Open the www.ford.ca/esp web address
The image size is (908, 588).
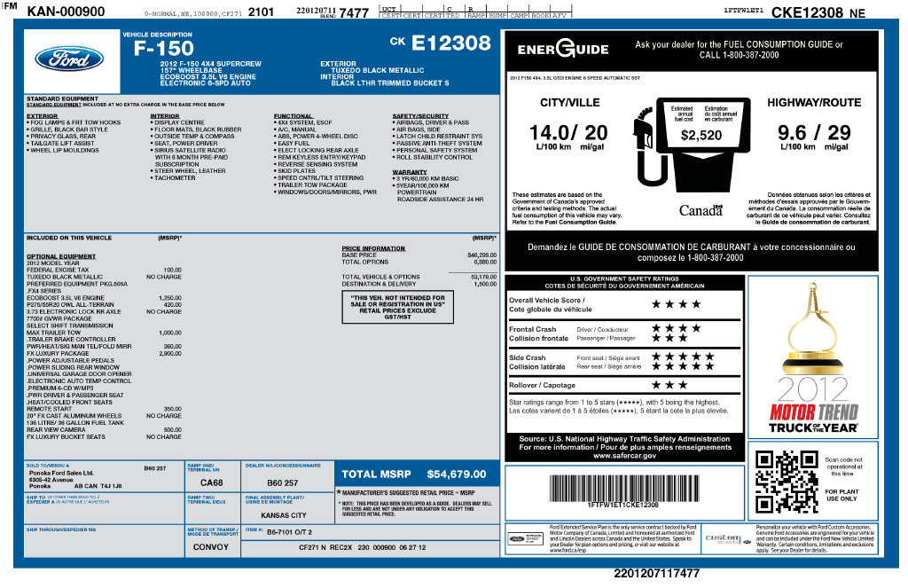568,551
